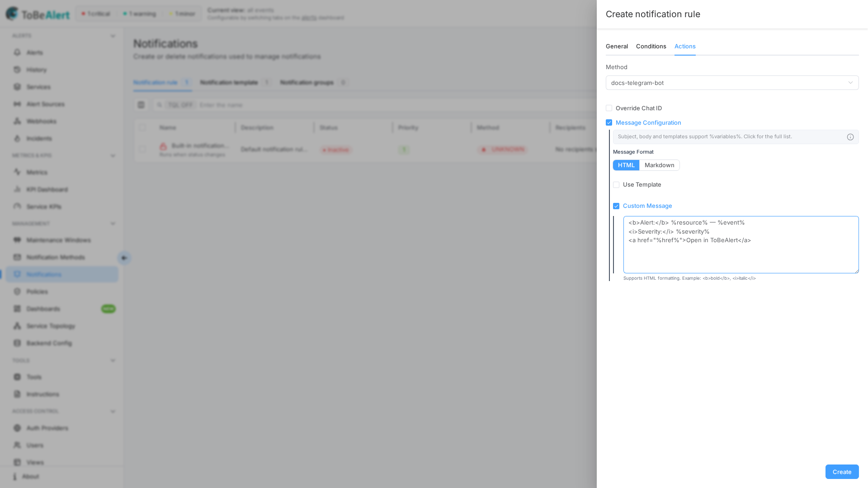868x488 pixels.
Task: Open the Policies shield icon
Action: point(17,291)
